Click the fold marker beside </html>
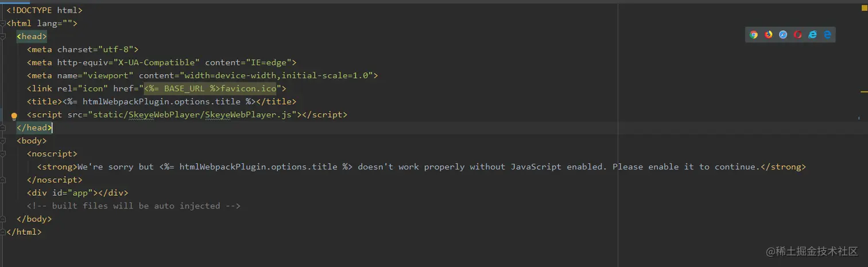 (3, 232)
